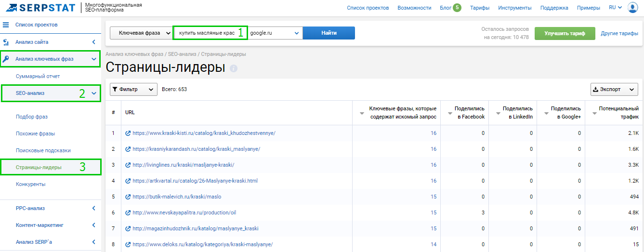This screenshot has width=644, height=252.
Task: Click the Найти search button
Action: [x=329, y=33]
